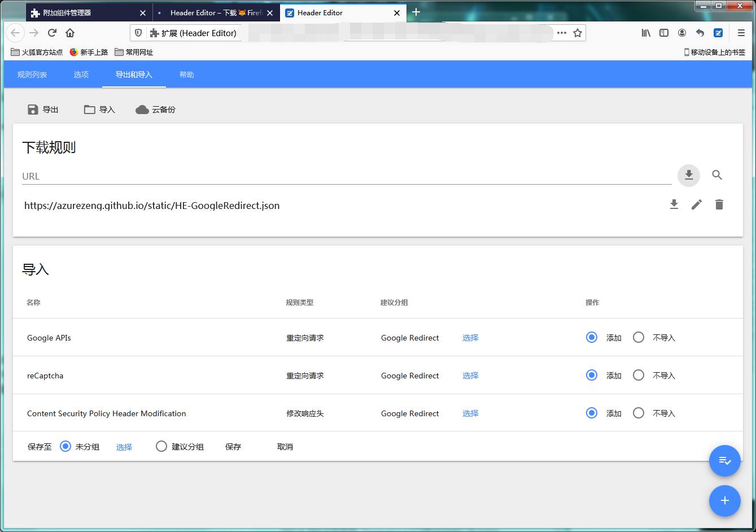756x532 pixels.
Task: Click the URL input field
Action: coord(347,176)
